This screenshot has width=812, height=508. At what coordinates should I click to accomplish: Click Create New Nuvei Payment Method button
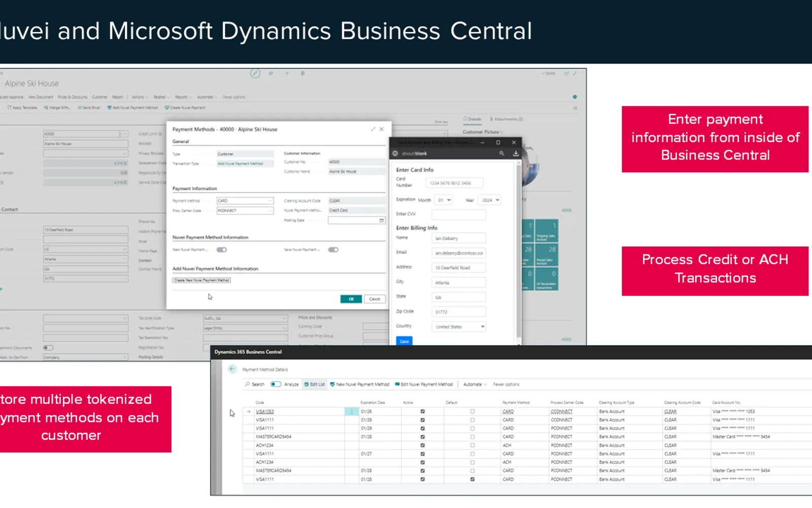tap(202, 280)
